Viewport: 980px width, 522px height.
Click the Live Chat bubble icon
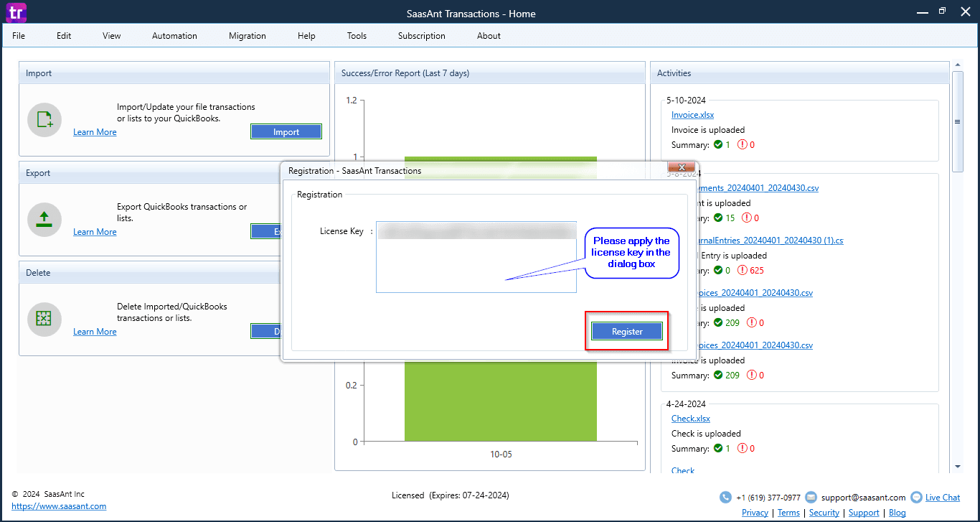[x=916, y=497]
